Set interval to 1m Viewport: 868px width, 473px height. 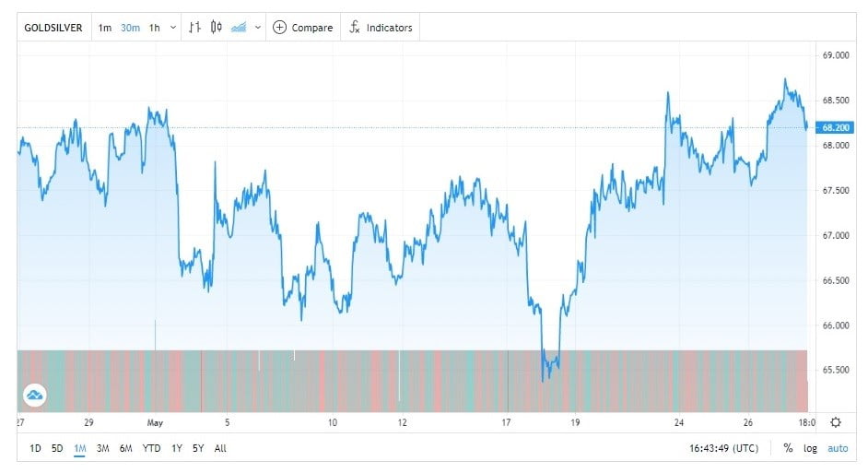point(105,28)
